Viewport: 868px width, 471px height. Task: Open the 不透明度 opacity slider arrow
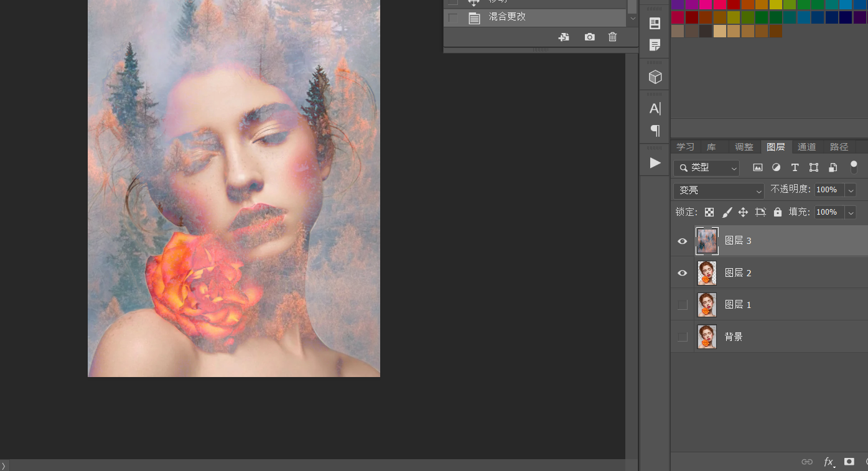pos(851,190)
